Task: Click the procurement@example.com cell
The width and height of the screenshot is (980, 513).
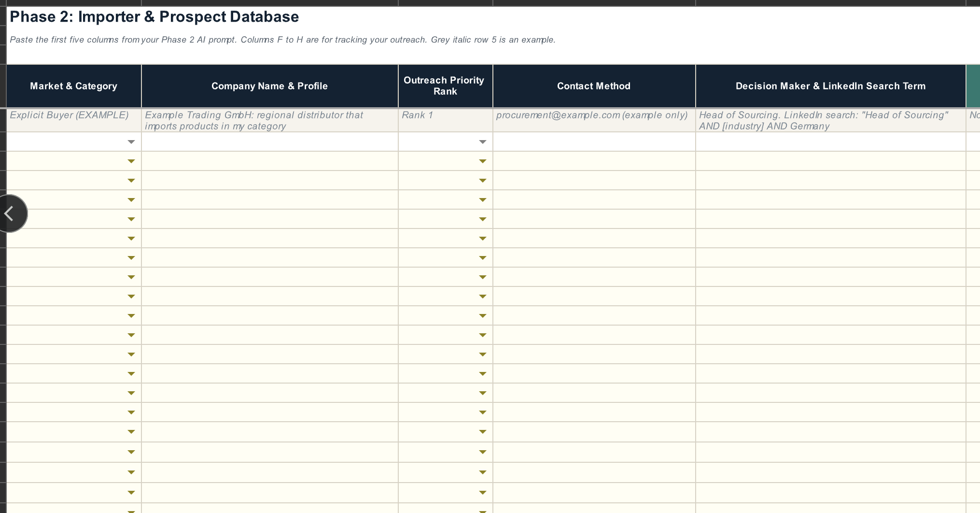Action: 594,120
